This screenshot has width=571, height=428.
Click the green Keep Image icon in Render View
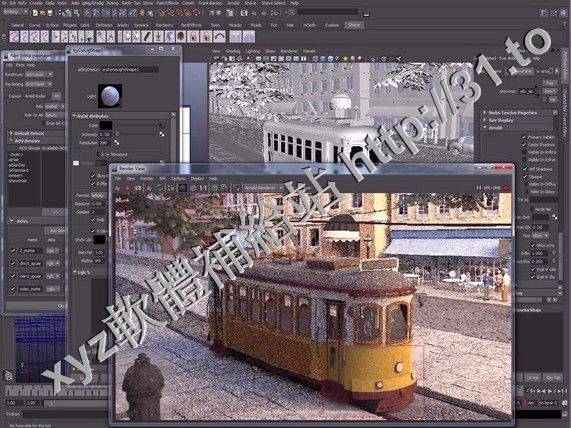pyautogui.click(x=215, y=188)
